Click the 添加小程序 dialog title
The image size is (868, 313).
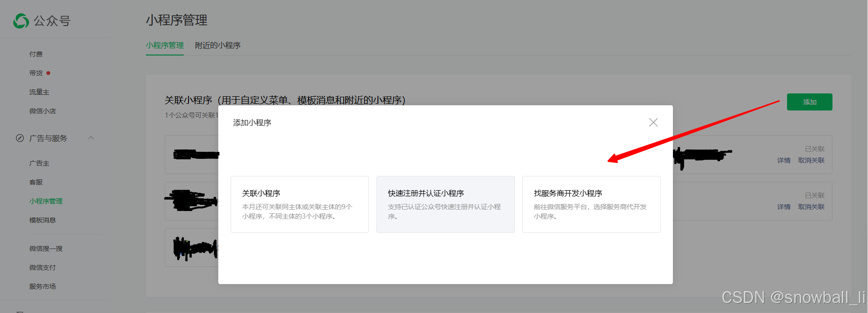[x=252, y=123]
